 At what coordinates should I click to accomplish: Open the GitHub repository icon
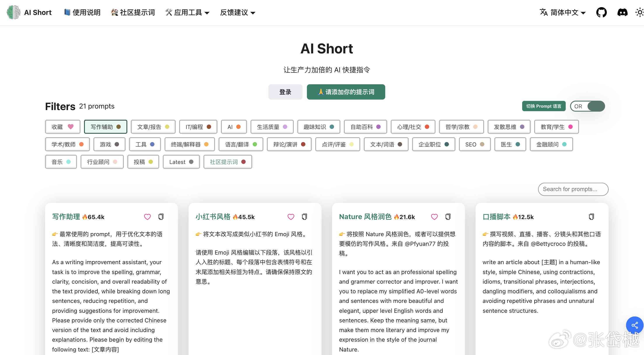[601, 12]
